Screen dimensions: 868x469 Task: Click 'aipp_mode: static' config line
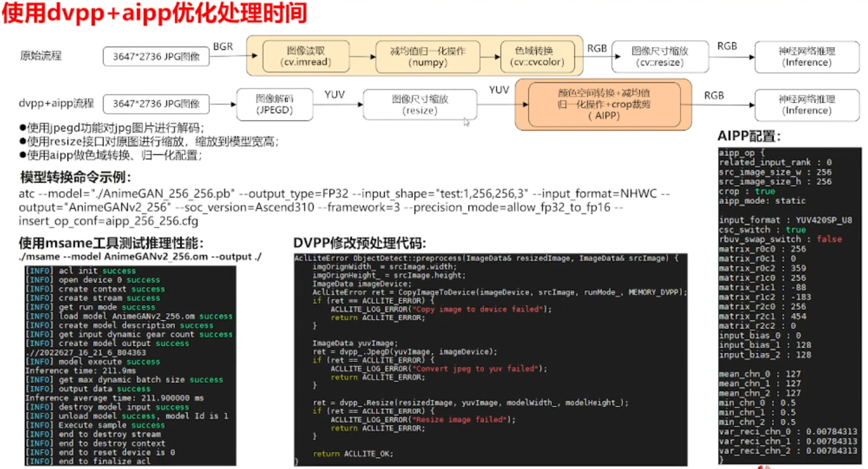763,201
